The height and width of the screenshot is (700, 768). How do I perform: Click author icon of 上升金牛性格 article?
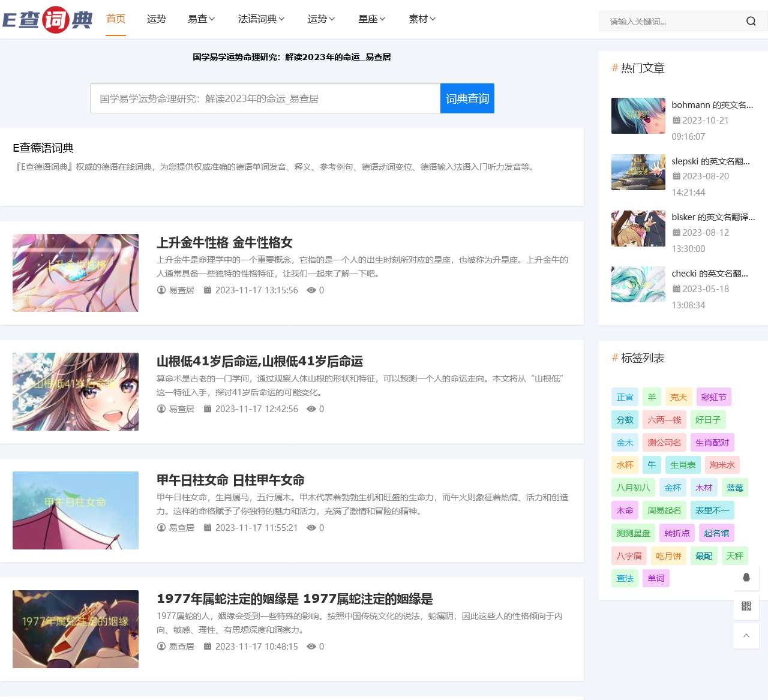(161, 290)
